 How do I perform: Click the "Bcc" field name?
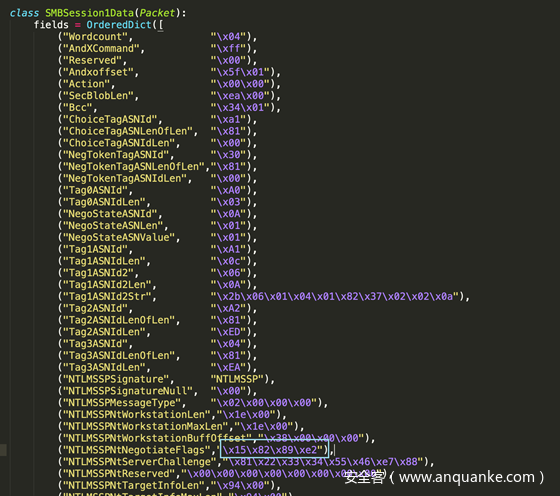pos(78,107)
